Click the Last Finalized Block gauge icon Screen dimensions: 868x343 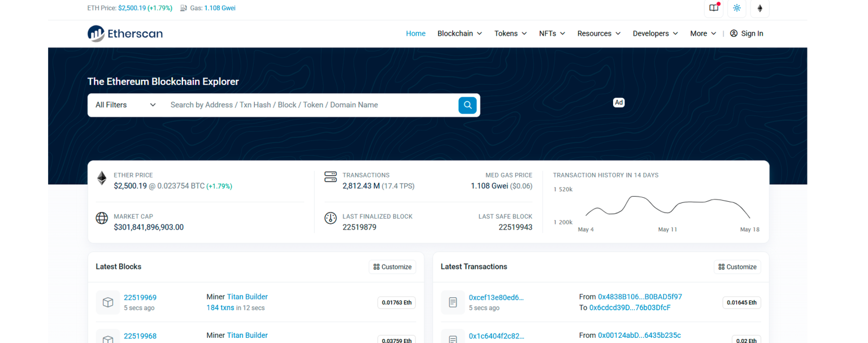tap(331, 218)
